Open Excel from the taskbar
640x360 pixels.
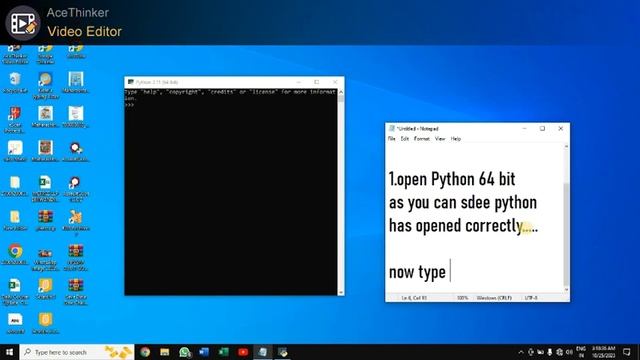pos(223,352)
